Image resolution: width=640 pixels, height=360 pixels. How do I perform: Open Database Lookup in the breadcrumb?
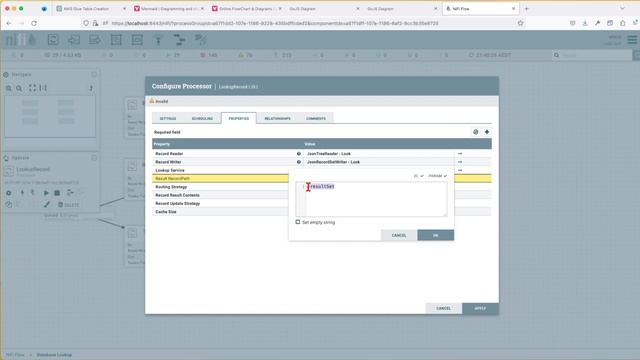pyautogui.click(x=54, y=355)
